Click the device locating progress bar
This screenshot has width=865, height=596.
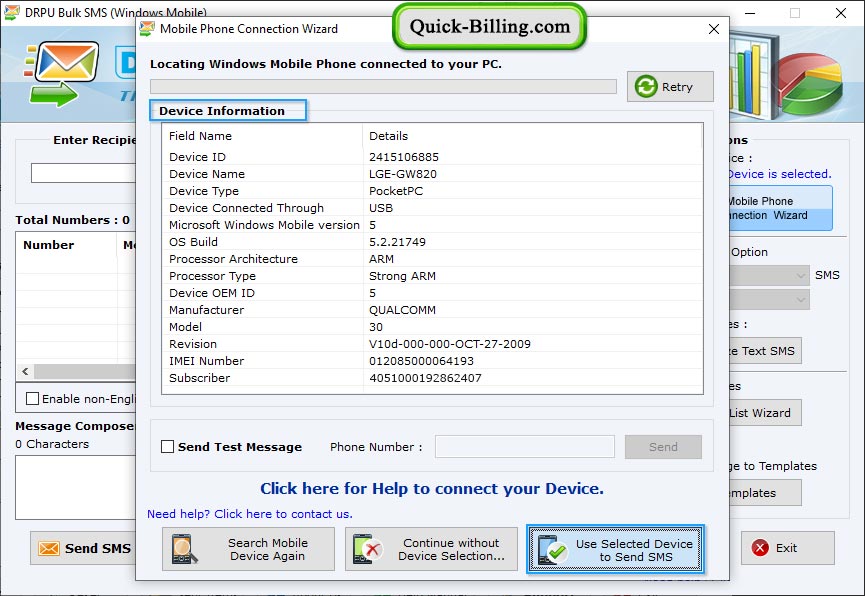pos(383,86)
